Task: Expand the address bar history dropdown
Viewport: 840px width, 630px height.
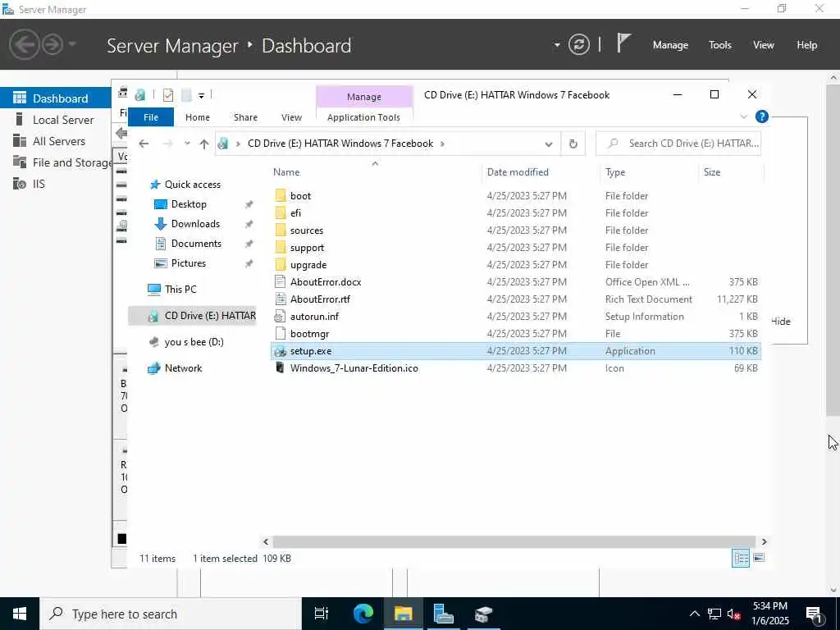Action: click(x=549, y=144)
